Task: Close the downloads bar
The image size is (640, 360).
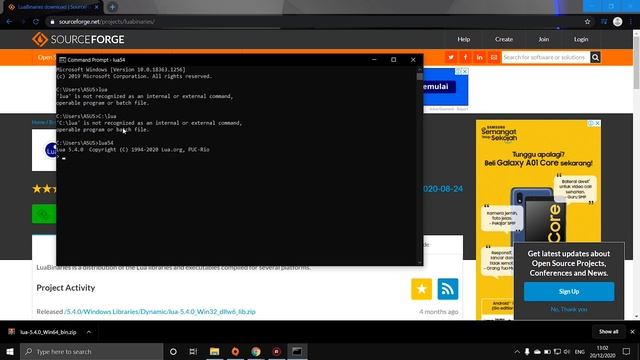Action: tap(632, 332)
